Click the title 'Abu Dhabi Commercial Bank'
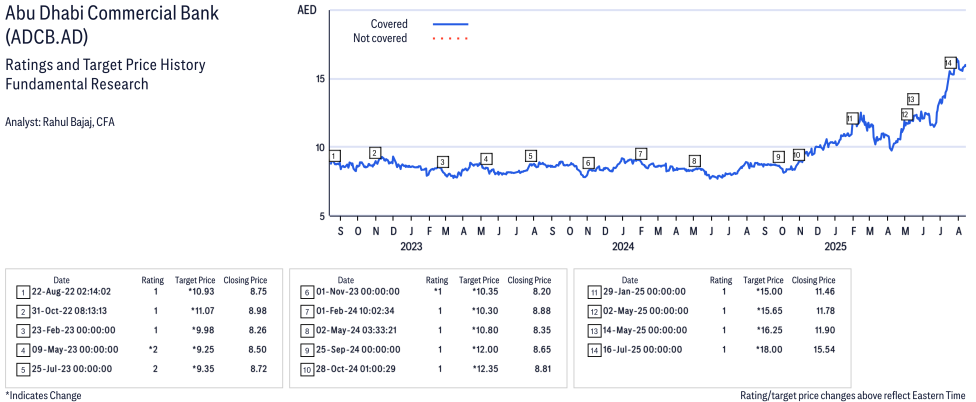 tap(112, 14)
